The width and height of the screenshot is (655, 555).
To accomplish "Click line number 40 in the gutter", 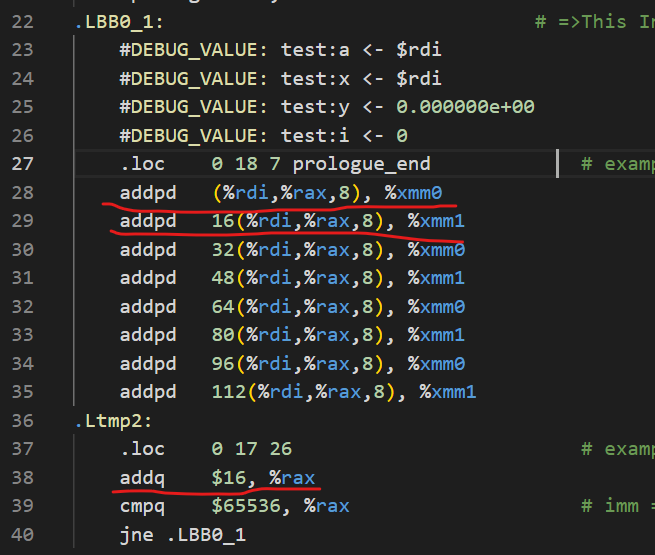I will pyautogui.click(x=23, y=535).
